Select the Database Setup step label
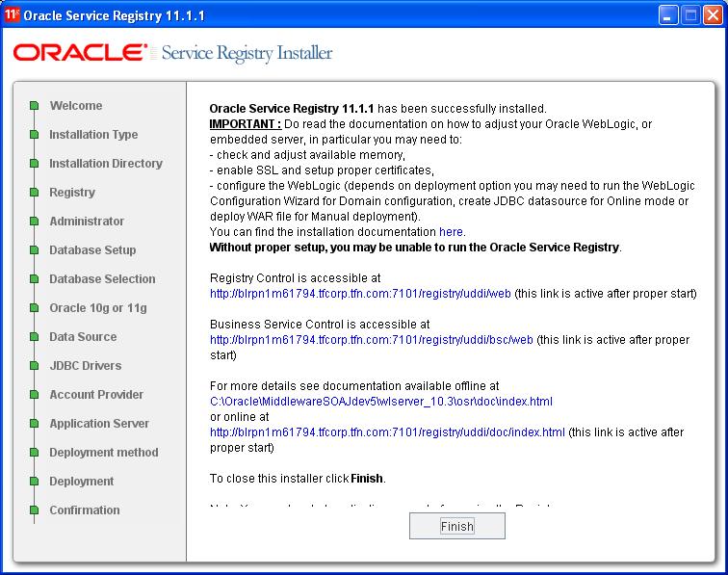The image size is (728, 575). [x=92, y=249]
